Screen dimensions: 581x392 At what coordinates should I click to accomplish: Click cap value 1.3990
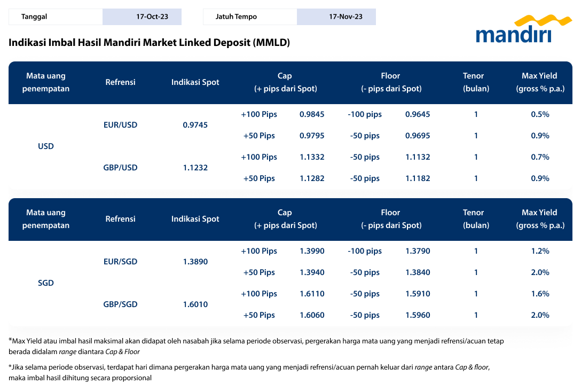312,251
